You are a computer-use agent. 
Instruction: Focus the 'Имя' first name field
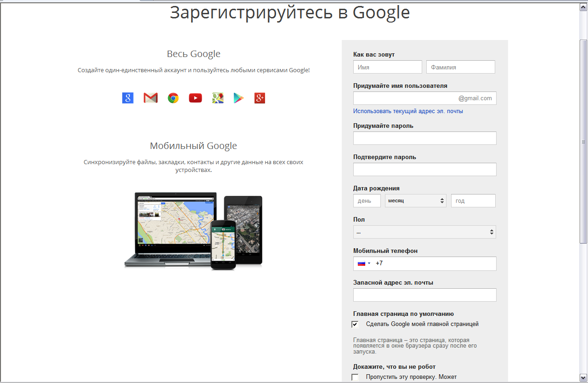(387, 67)
